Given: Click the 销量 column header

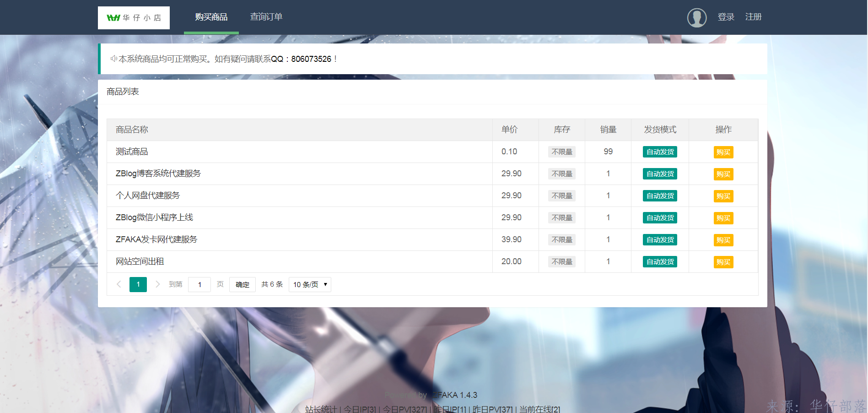Looking at the screenshot, I should click(x=608, y=130).
